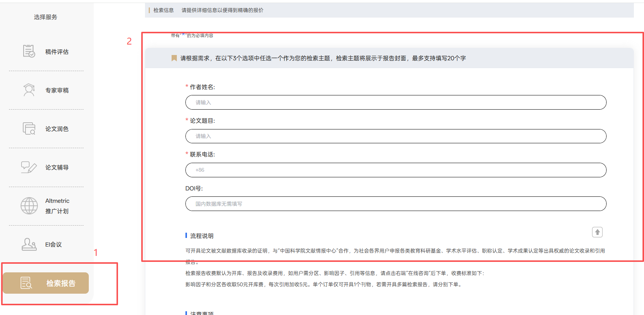Choose the 论文辅导 menu label

click(x=57, y=167)
